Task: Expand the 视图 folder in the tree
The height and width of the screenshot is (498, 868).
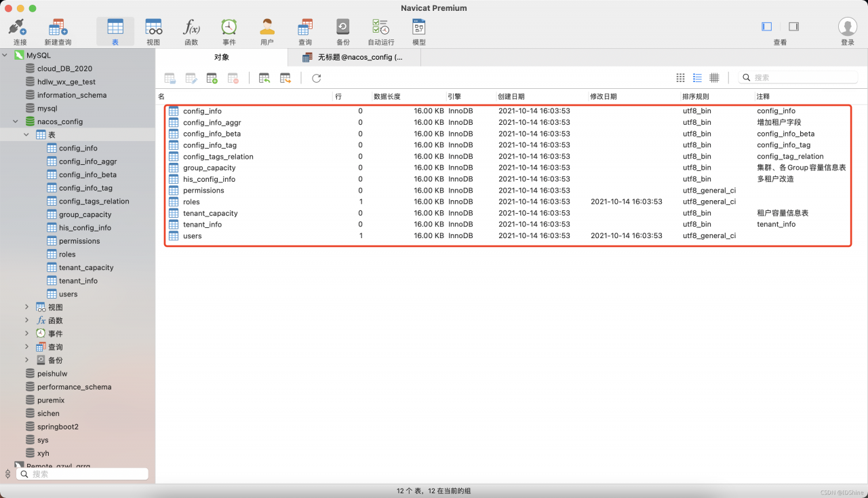Action: 26,307
